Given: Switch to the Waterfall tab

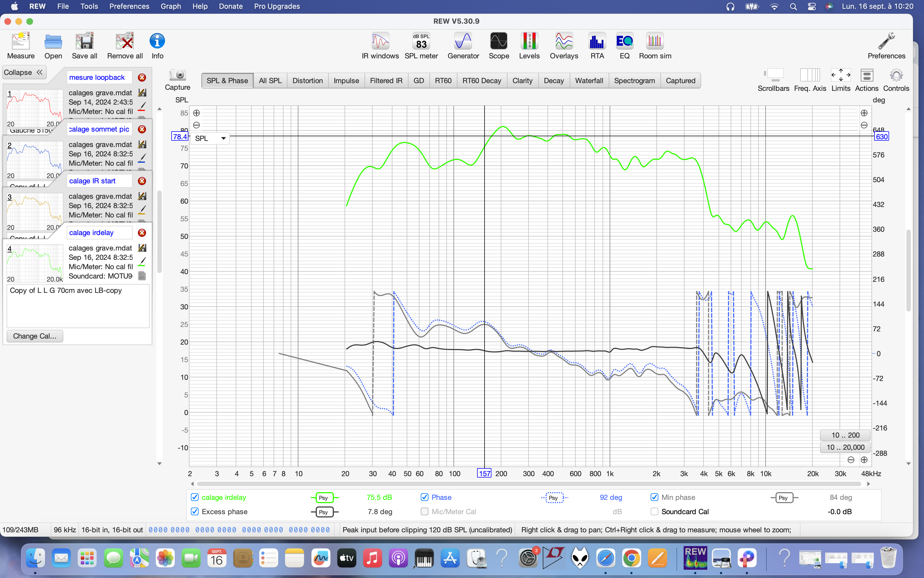Looking at the screenshot, I should (589, 81).
